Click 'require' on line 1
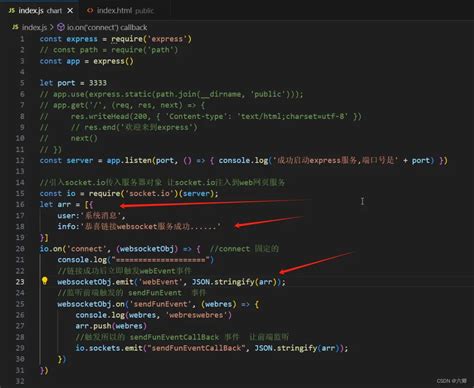 tap(127, 39)
